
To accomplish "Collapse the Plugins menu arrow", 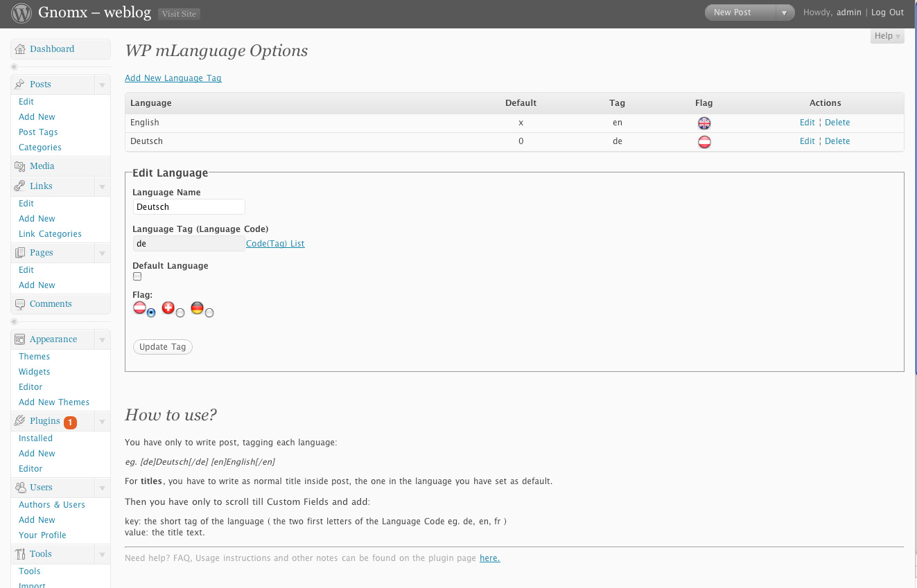I will (102, 422).
